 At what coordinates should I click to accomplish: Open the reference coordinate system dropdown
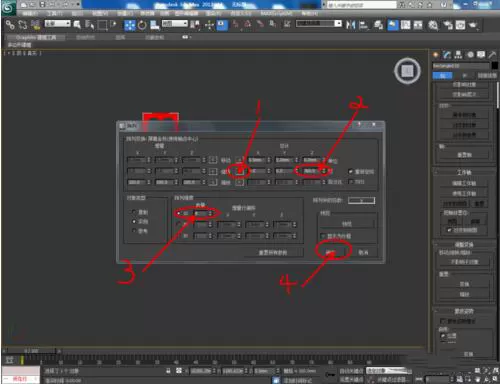click(175, 24)
